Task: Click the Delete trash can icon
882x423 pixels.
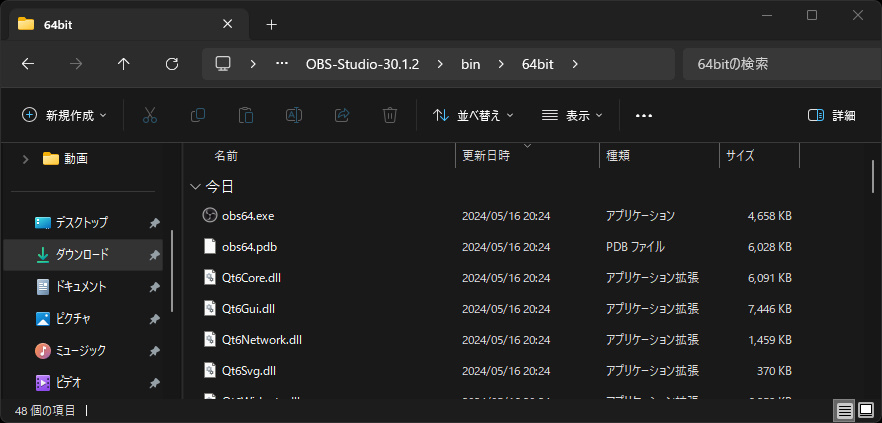Action: [390, 115]
